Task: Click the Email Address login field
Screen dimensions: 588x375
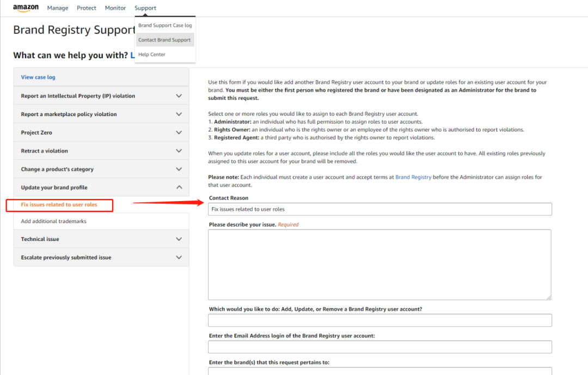Action: tap(380, 347)
